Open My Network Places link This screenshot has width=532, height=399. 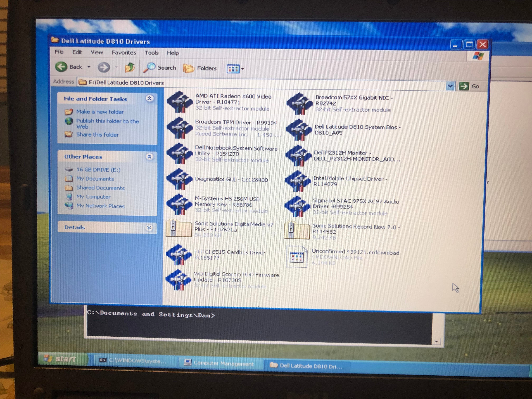[100, 206]
